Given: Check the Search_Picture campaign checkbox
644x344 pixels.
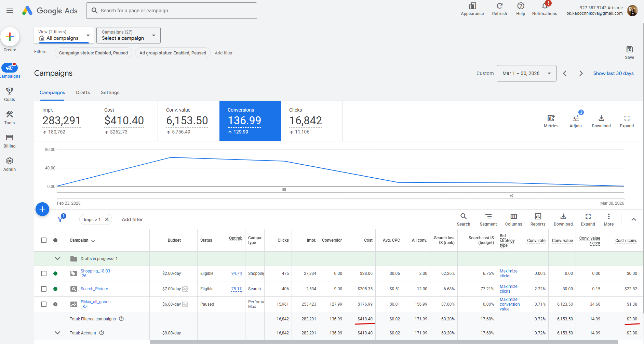Looking at the screenshot, I should click(44, 289).
